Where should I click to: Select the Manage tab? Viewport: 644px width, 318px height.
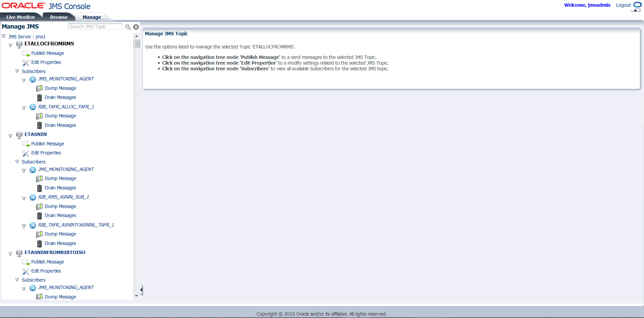92,17
